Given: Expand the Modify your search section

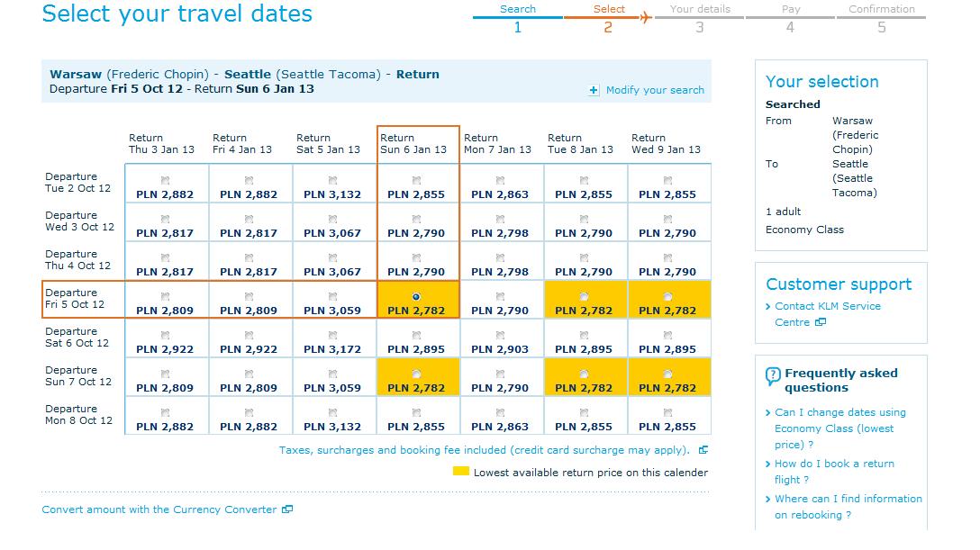Looking at the screenshot, I should (655, 91).
